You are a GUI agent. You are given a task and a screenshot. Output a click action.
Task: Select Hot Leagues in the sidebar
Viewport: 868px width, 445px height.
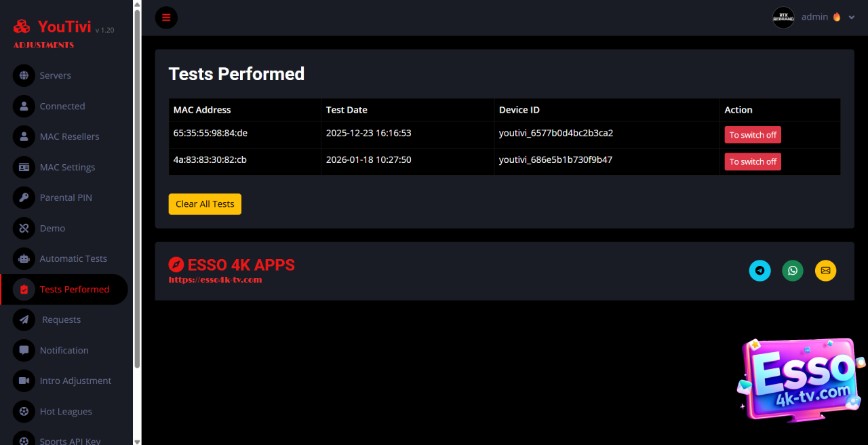66,411
